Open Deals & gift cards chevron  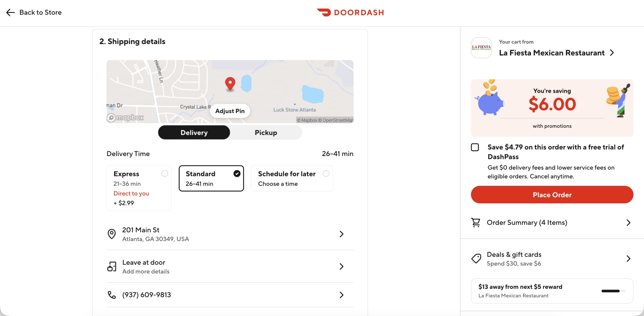click(x=628, y=259)
